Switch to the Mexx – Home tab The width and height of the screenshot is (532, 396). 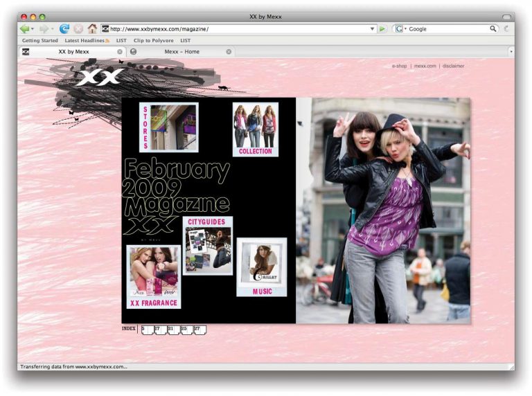(x=181, y=51)
